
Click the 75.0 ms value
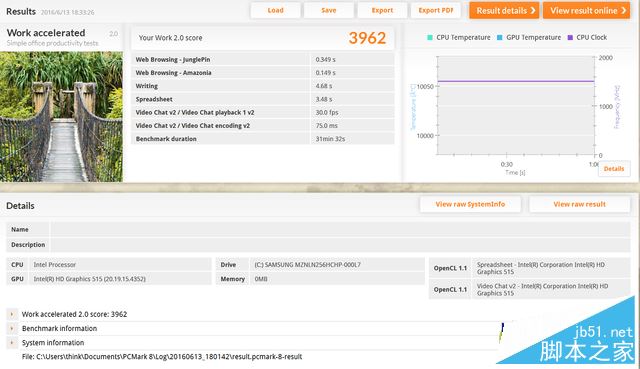pos(327,126)
